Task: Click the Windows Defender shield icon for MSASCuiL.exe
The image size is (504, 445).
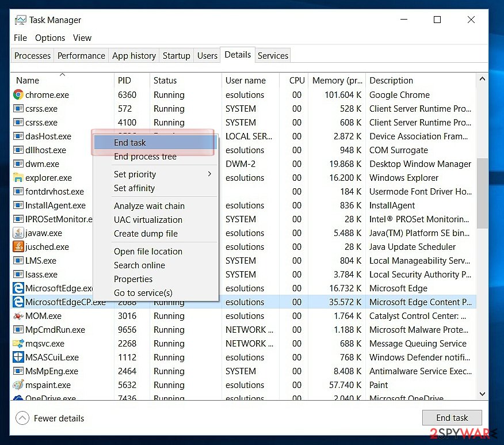Action: point(18,357)
